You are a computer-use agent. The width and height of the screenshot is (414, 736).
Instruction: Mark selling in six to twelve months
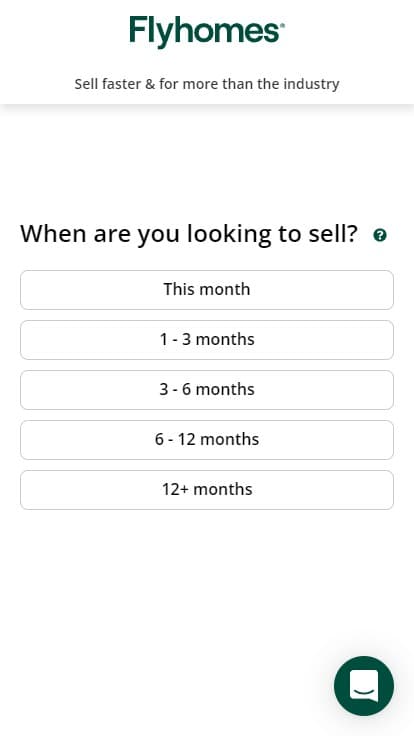[207, 440]
